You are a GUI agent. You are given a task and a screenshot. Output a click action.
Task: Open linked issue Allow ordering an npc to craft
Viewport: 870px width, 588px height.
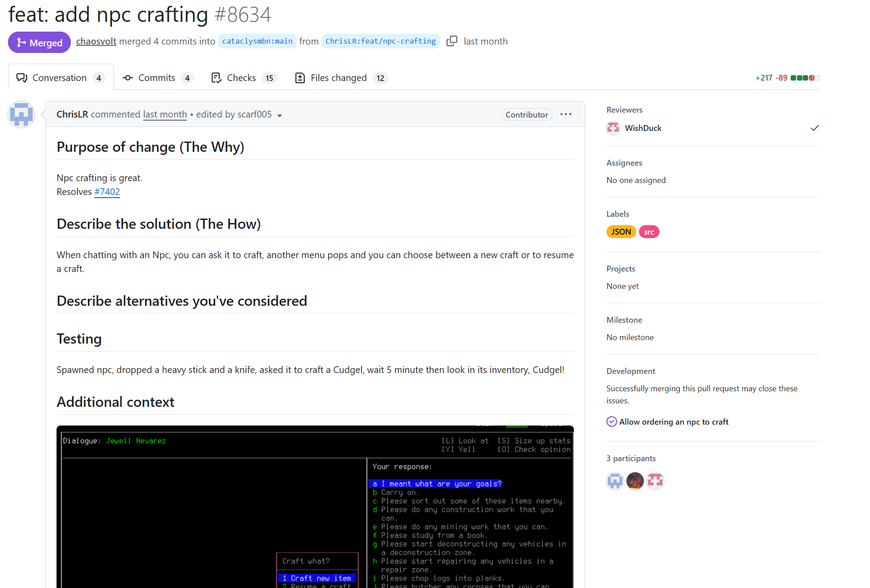tap(674, 422)
